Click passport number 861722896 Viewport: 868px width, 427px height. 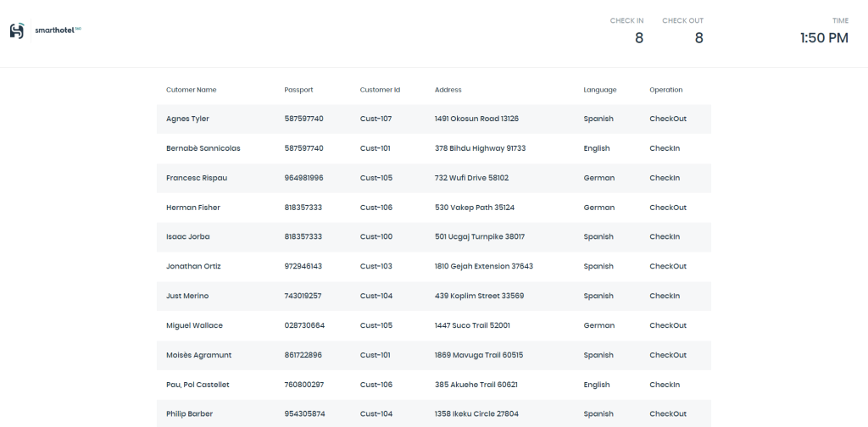(x=303, y=355)
